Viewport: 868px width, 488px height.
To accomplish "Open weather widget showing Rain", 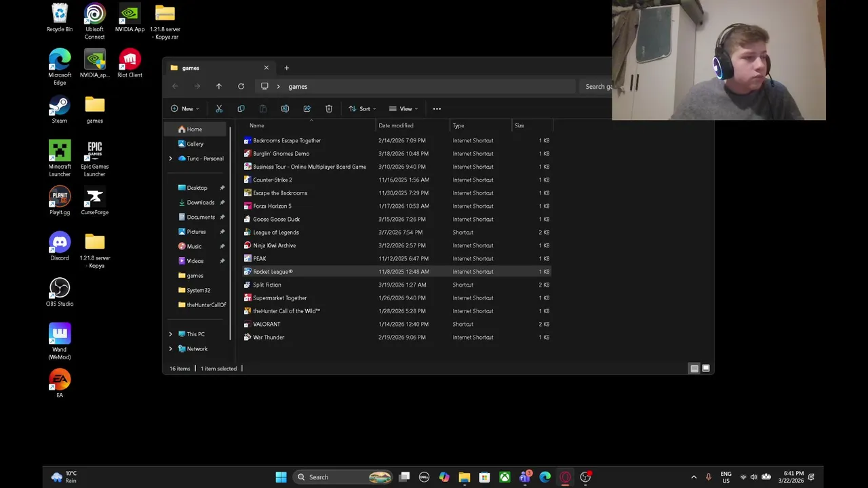I will click(x=63, y=477).
